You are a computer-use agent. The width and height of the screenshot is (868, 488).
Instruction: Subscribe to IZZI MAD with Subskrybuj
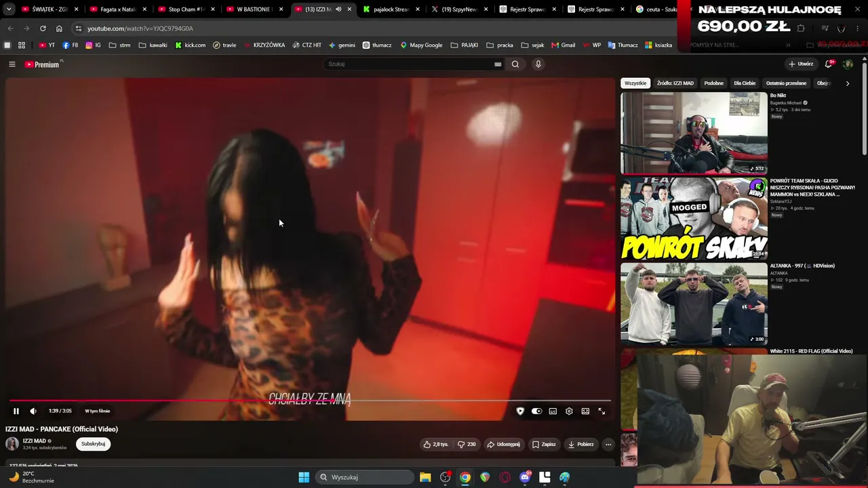click(93, 444)
